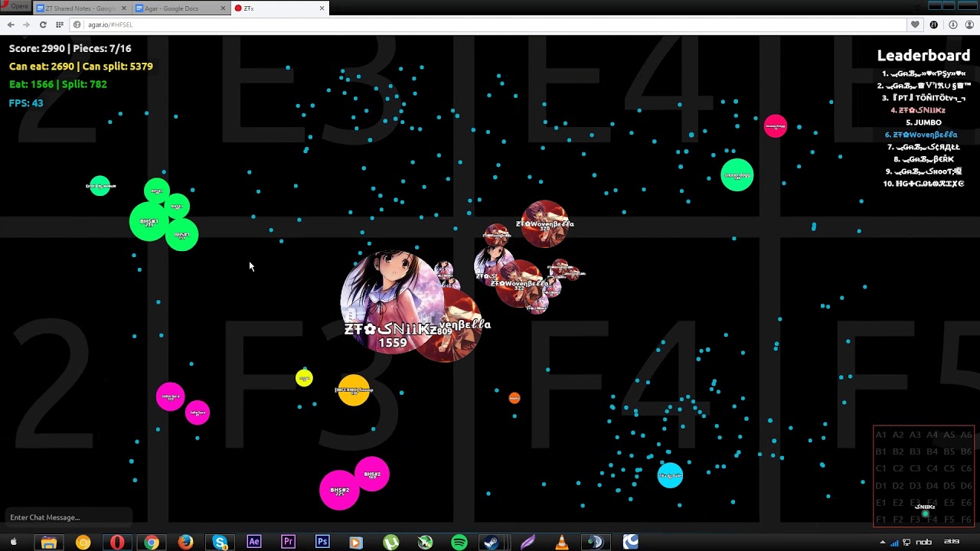Focus the agar.io address bar

(490, 24)
